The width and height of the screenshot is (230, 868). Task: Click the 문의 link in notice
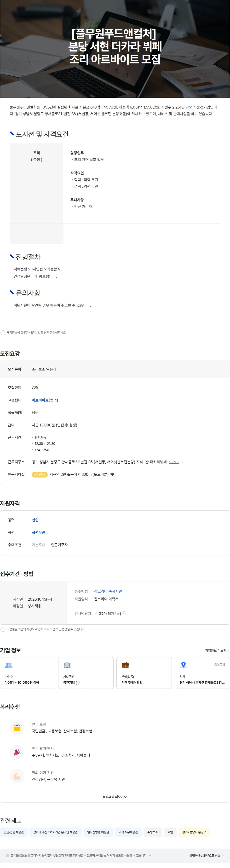[52, 333]
